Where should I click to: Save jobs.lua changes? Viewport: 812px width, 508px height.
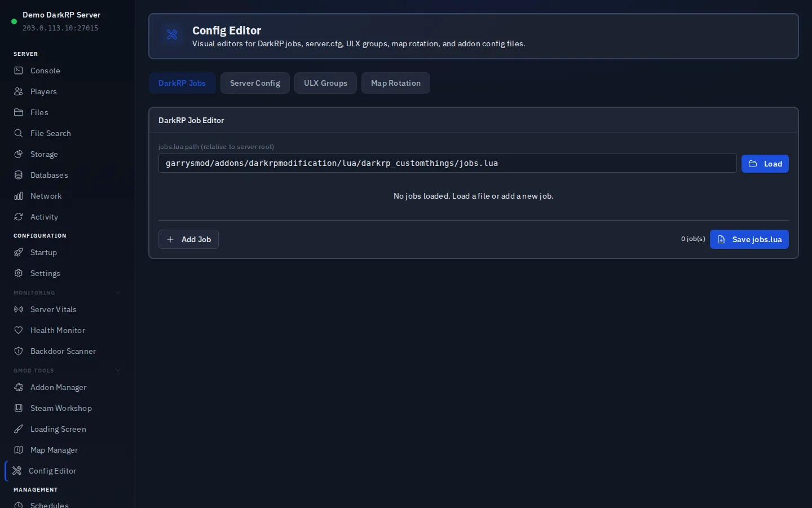[749, 239]
